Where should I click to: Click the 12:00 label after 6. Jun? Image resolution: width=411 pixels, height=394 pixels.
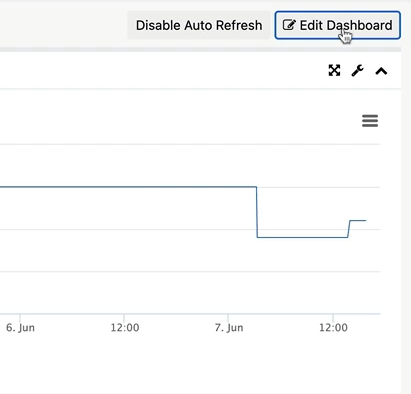(x=125, y=328)
